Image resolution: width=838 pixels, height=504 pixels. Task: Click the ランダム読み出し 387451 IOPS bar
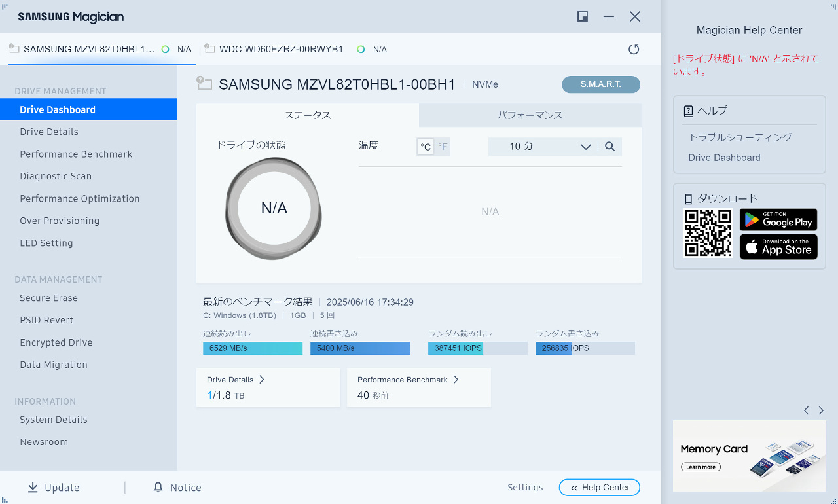click(x=478, y=348)
